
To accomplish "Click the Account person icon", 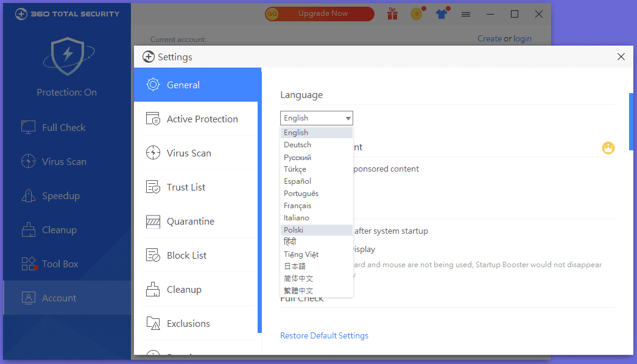I will pos(28,298).
